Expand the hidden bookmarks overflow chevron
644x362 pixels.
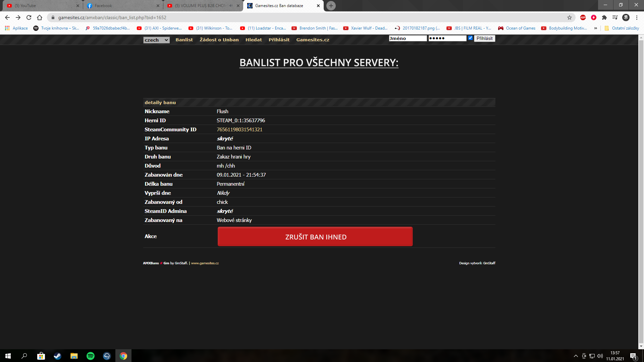pos(596,28)
